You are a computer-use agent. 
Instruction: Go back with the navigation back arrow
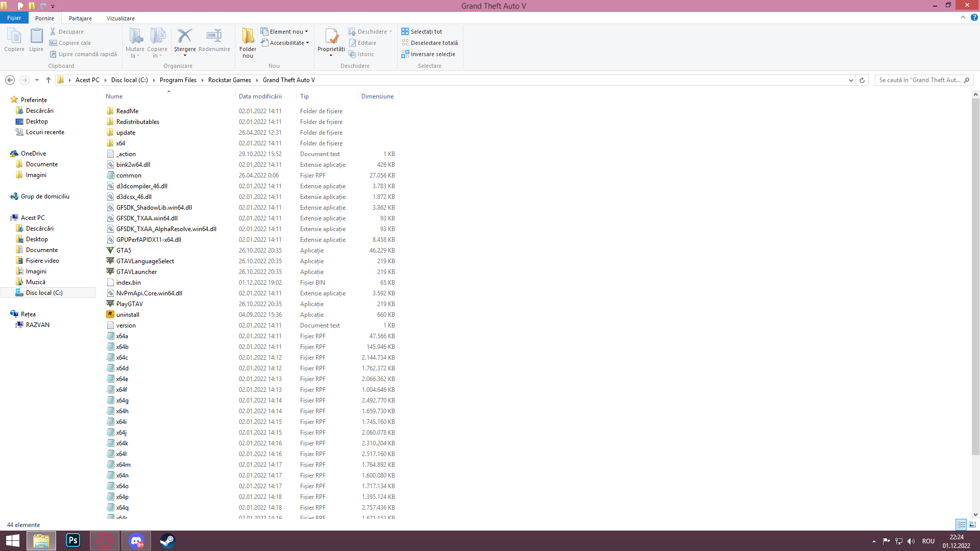10,80
